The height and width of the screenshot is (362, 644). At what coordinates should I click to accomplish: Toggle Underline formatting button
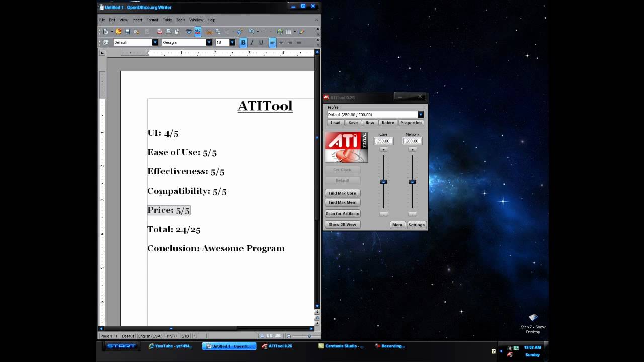pos(261,42)
